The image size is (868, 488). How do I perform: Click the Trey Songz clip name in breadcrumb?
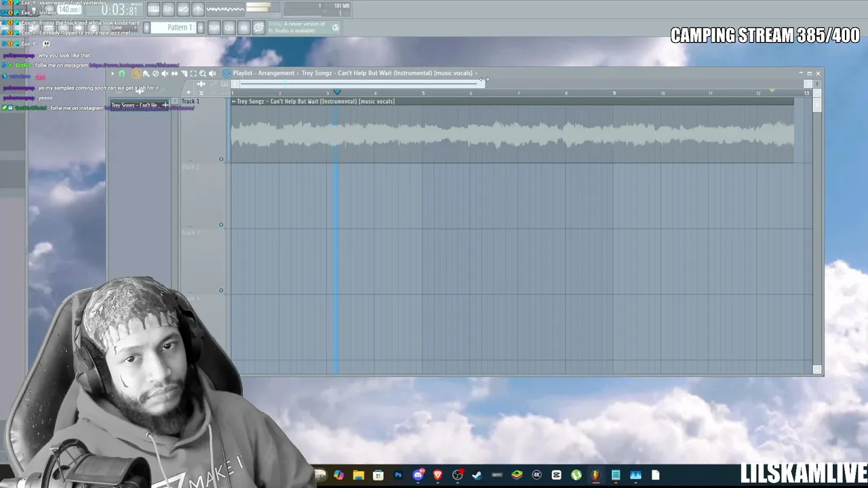(x=387, y=73)
